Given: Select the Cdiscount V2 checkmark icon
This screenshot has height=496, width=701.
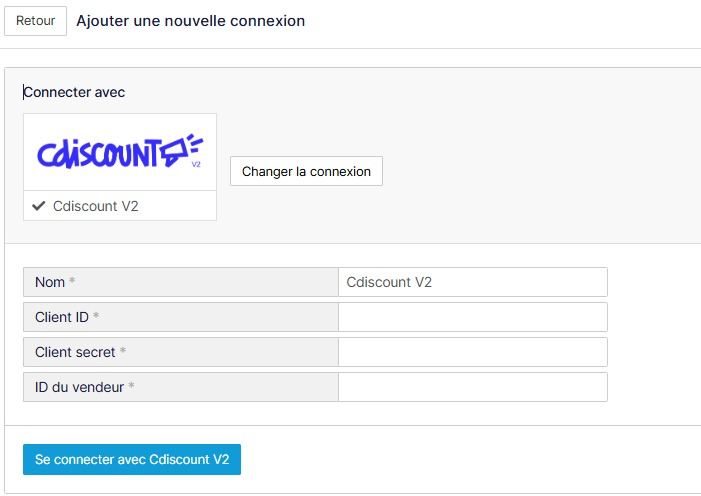Looking at the screenshot, I should pyautogui.click(x=39, y=206).
